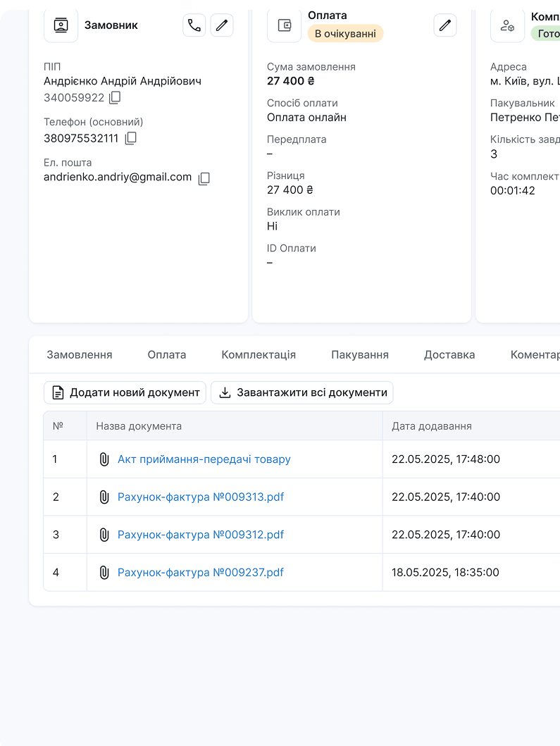Viewport: 560px width, 746px height.
Task: Select name Андрієнко Андрій Андрійович
Action: (x=123, y=81)
